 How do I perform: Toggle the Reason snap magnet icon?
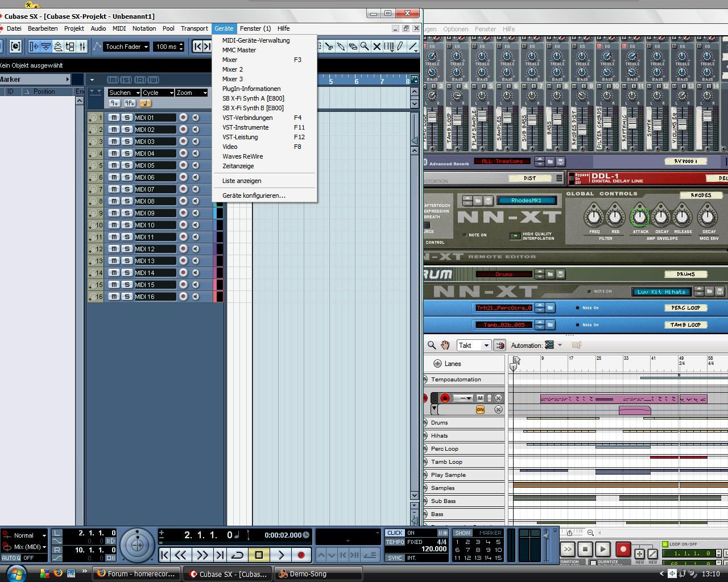pos(500,346)
